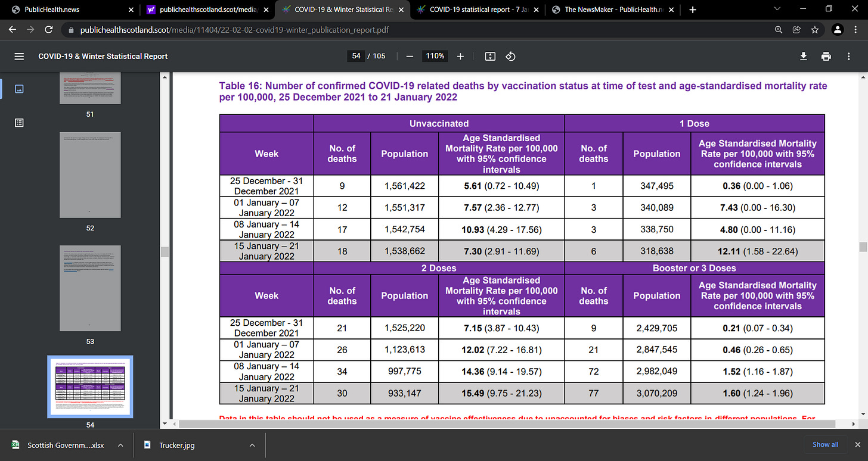Click the Booster or 3 Doses header

coord(695,268)
